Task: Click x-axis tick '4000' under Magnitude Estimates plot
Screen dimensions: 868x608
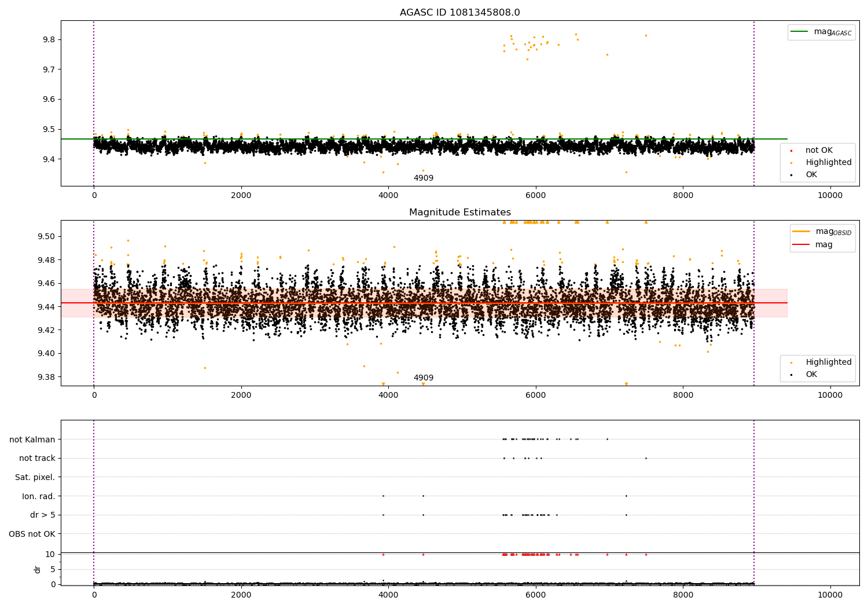Action: pos(388,395)
